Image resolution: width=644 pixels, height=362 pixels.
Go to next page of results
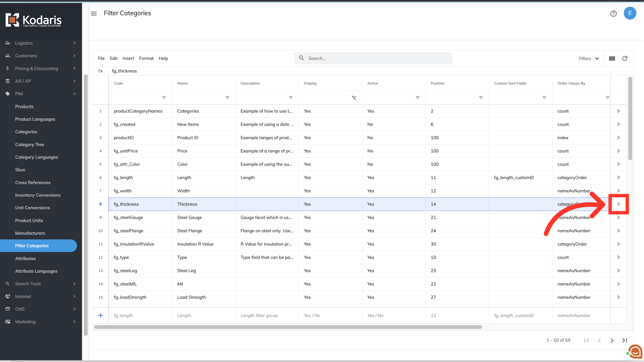tap(612, 340)
